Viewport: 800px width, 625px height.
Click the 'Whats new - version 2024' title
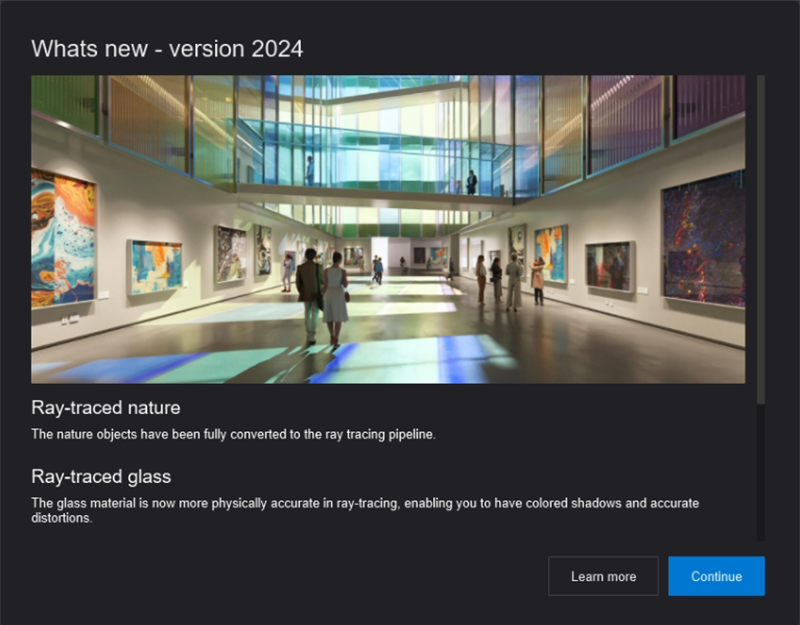pos(167,48)
